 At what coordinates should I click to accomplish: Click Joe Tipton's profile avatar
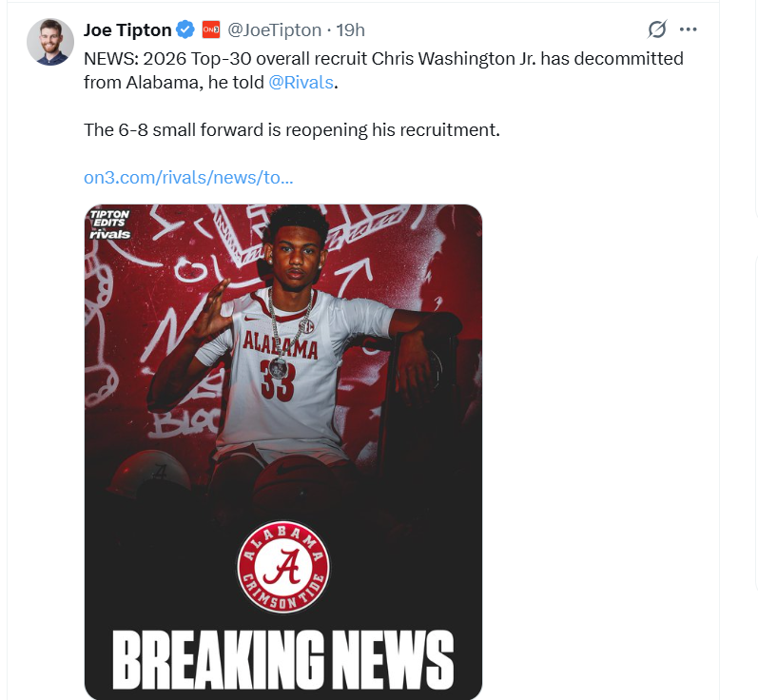(50, 42)
